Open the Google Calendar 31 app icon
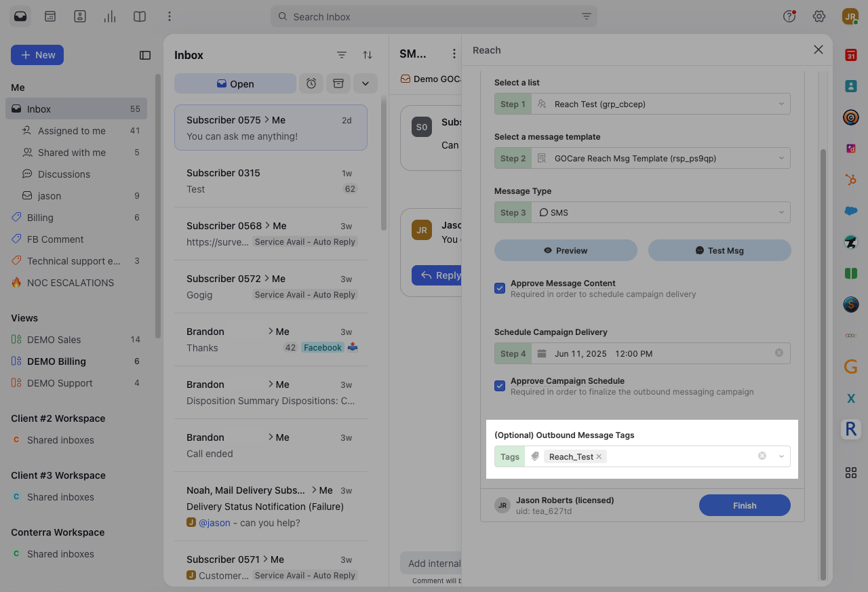 pyautogui.click(x=851, y=55)
